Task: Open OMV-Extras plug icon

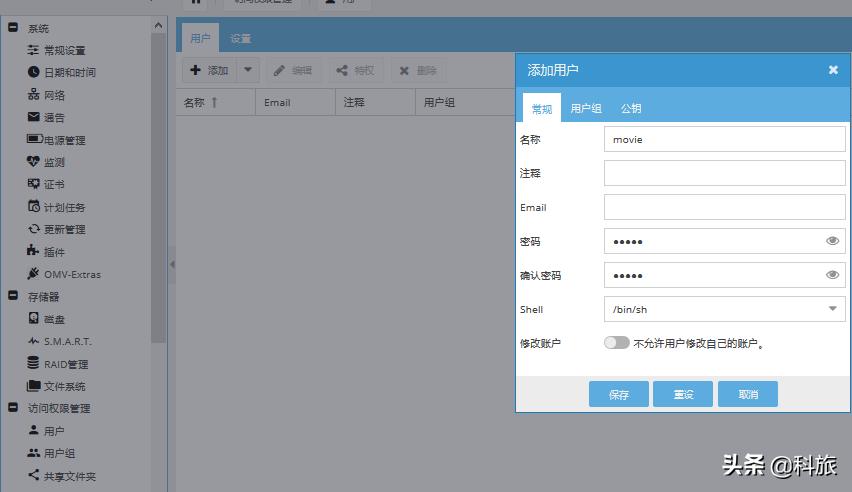Action: point(34,274)
